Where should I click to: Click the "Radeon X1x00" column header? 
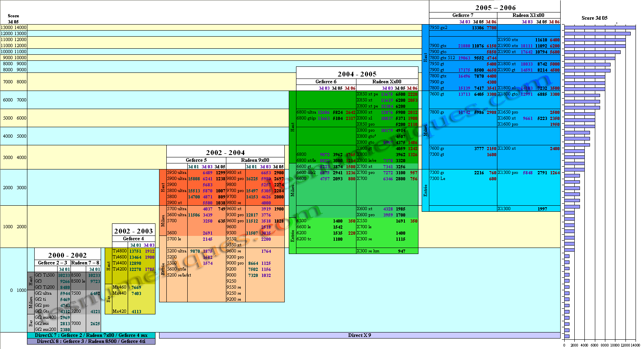click(x=528, y=15)
